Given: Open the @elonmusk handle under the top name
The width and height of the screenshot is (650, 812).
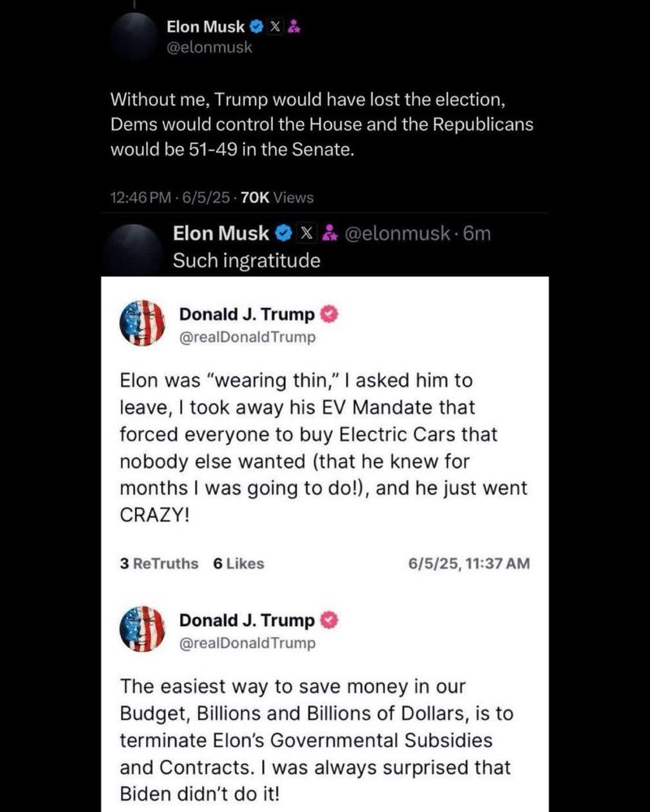Looking at the screenshot, I should pyautogui.click(x=209, y=47).
